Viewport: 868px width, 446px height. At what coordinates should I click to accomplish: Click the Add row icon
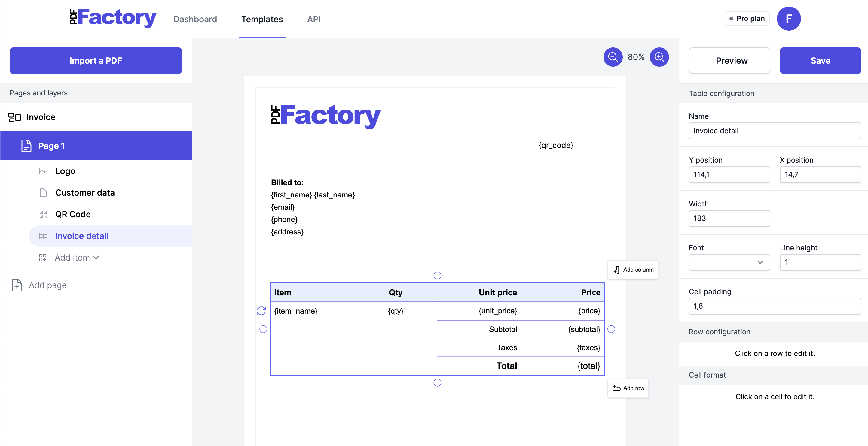coord(616,388)
